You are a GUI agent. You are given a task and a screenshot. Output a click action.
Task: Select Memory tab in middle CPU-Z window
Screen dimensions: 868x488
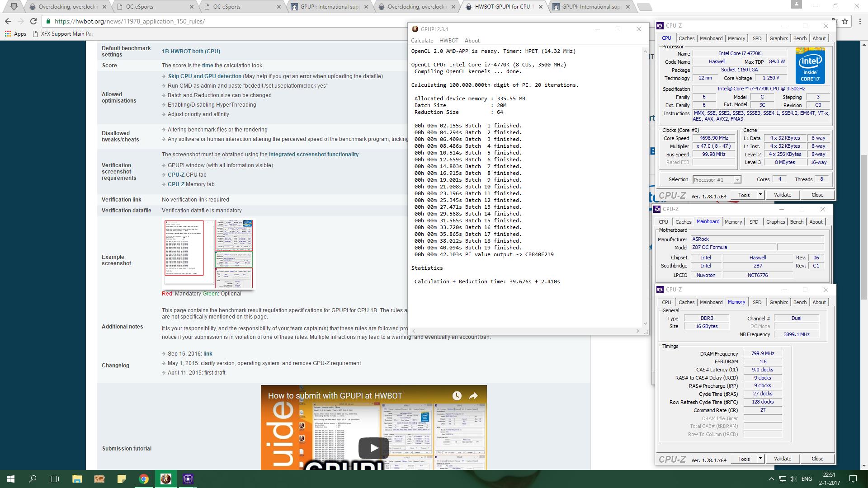tap(733, 222)
